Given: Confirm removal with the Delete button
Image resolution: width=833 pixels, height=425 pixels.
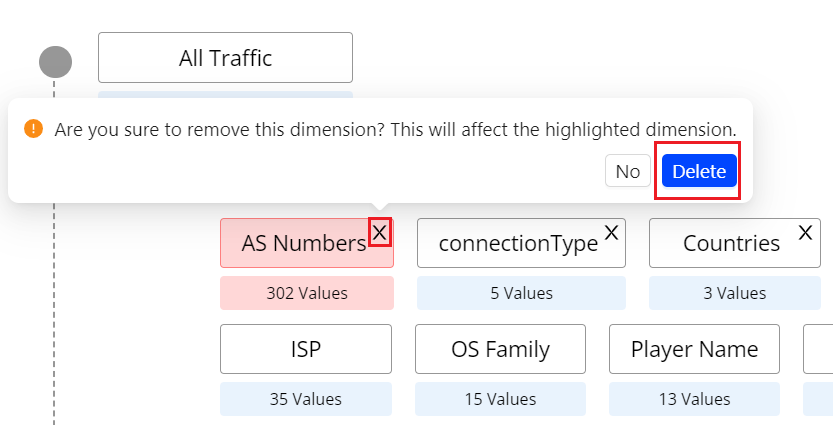Looking at the screenshot, I should (x=699, y=171).
